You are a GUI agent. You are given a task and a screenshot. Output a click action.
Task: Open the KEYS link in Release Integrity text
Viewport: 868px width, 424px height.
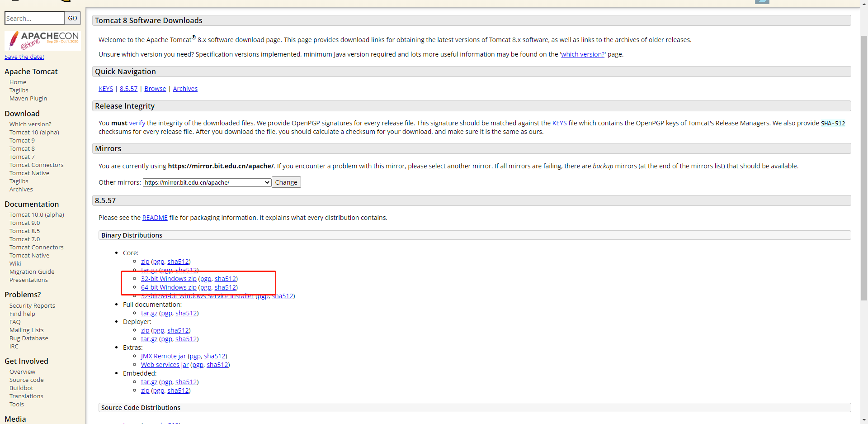(559, 123)
